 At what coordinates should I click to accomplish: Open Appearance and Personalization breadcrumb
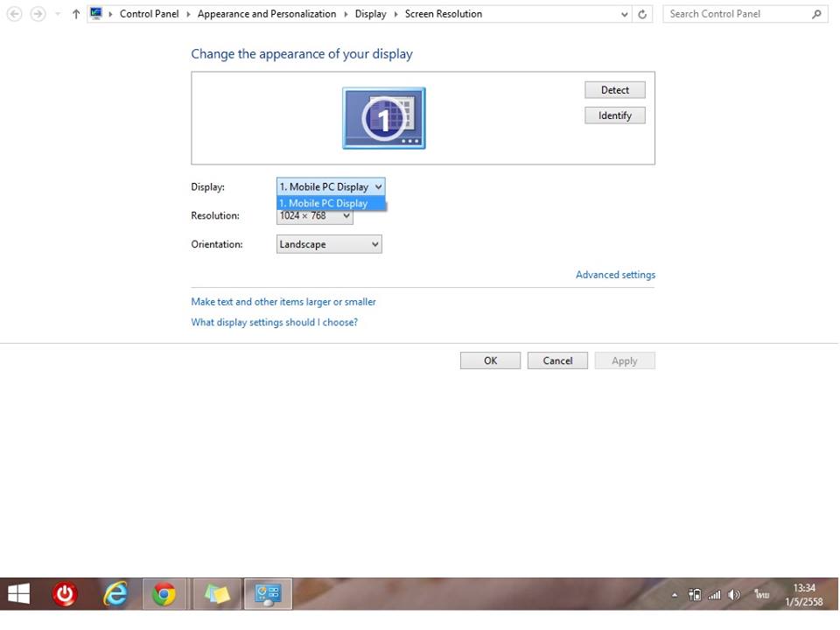[x=267, y=14]
